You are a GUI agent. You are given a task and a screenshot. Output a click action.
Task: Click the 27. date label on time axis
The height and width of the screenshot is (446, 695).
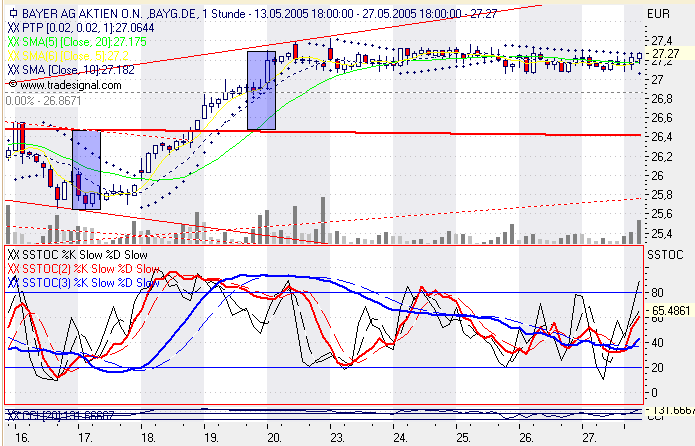[589, 438]
